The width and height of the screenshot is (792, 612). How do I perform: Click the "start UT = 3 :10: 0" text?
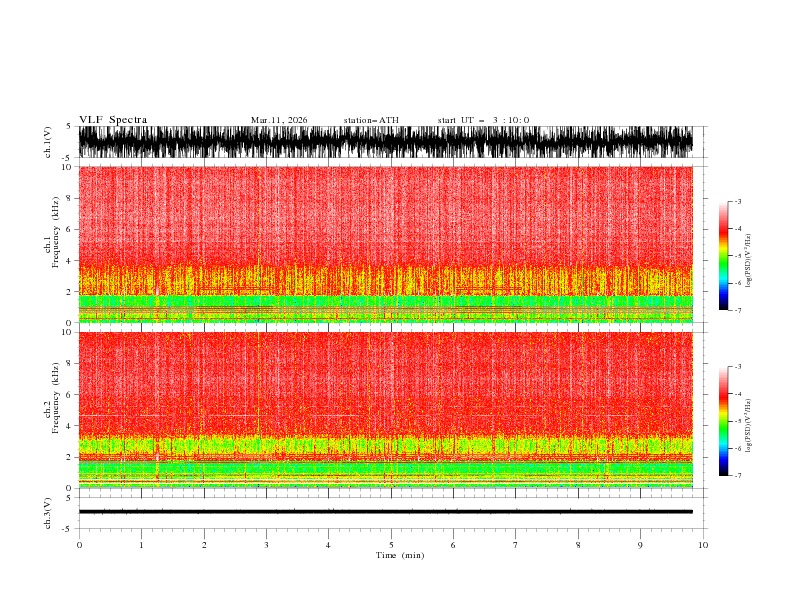tap(483, 120)
